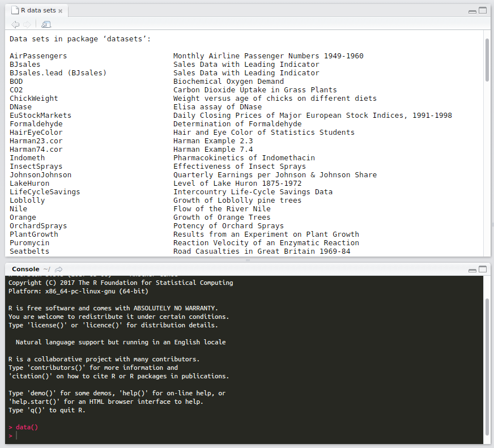
Task: Click the LifeCycleSavings dataset name
Action: click(45, 192)
